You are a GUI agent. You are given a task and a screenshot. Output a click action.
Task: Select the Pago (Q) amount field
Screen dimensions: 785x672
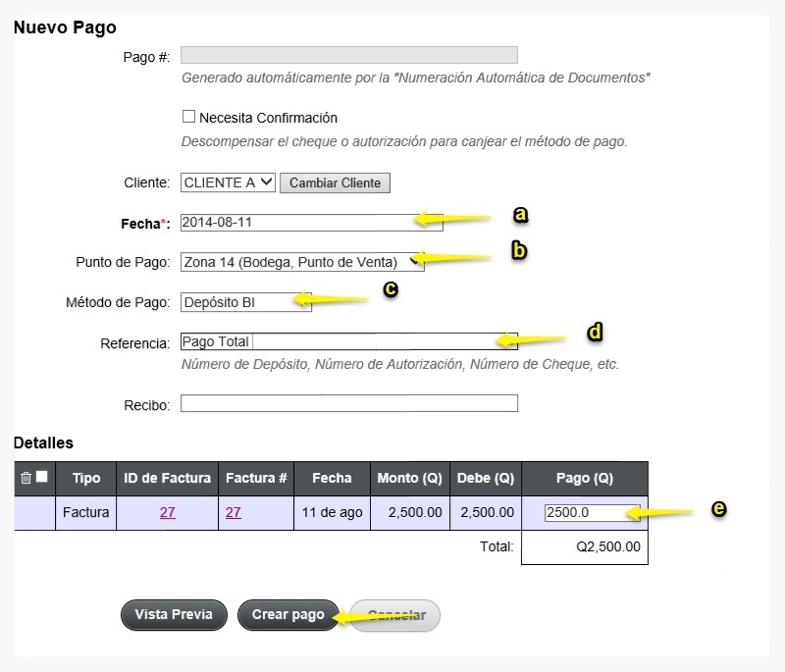point(593,513)
